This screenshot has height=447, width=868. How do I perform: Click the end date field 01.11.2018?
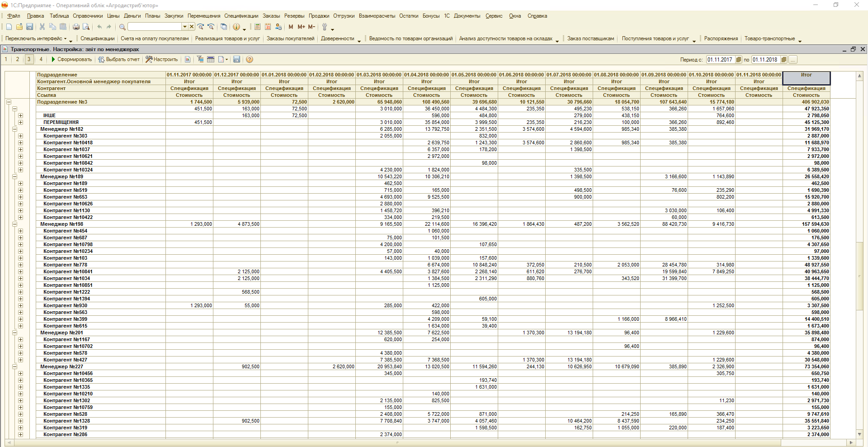tap(765, 60)
